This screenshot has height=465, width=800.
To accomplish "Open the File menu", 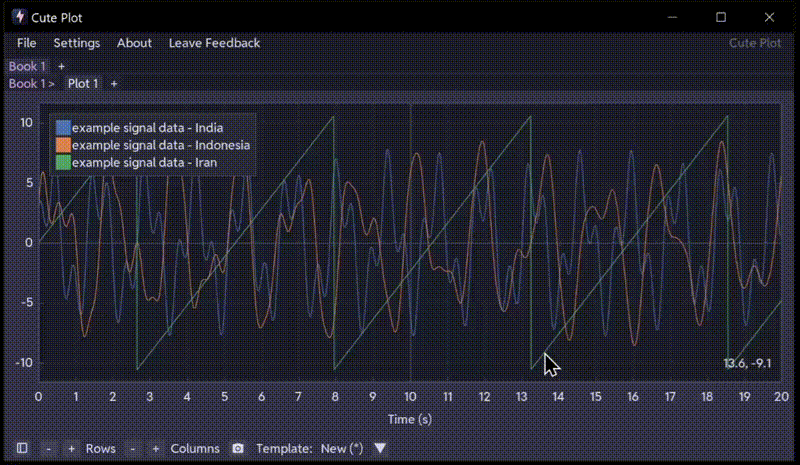I will (27, 43).
